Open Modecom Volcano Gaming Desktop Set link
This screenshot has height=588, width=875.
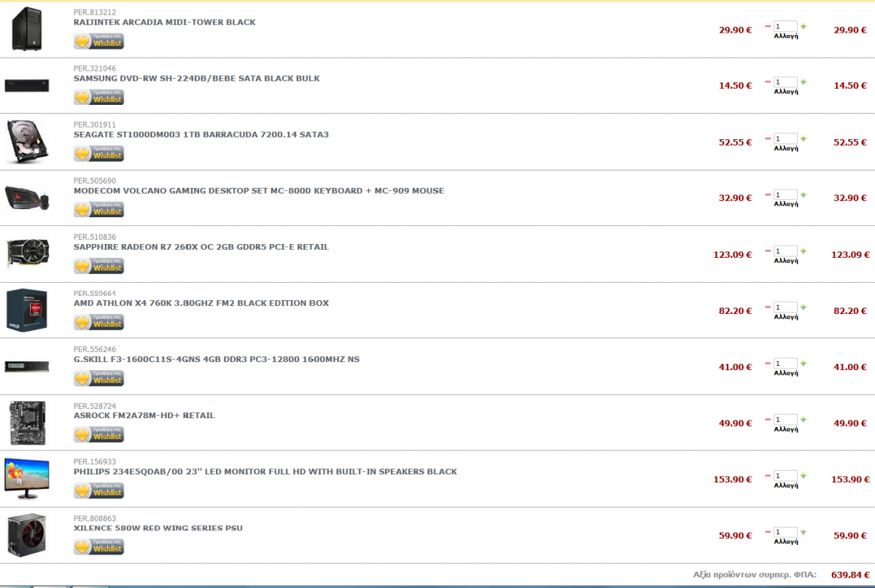[259, 191]
